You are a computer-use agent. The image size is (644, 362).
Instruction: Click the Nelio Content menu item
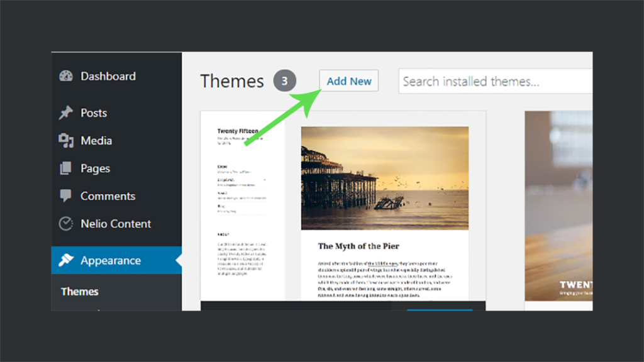[116, 223]
